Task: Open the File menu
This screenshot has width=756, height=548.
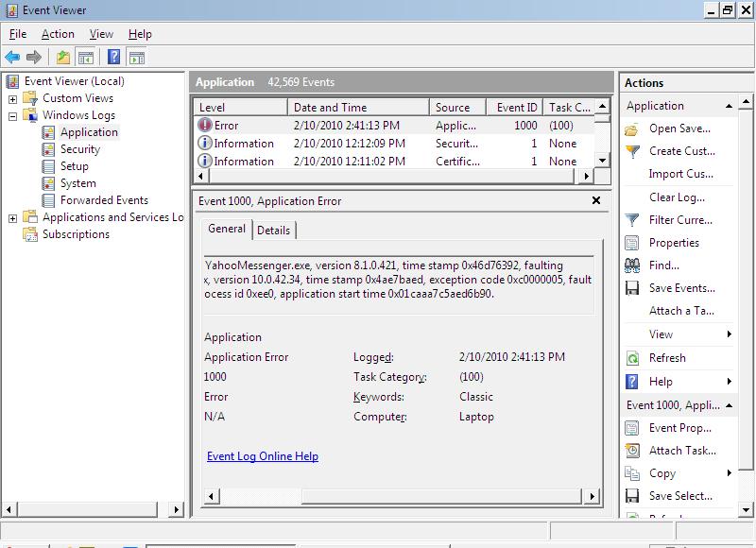Action: tap(18, 34)
